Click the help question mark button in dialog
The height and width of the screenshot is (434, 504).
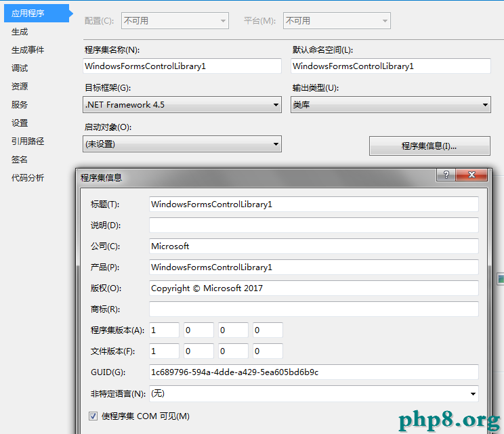pyautogui.click(x=446, y=175)
